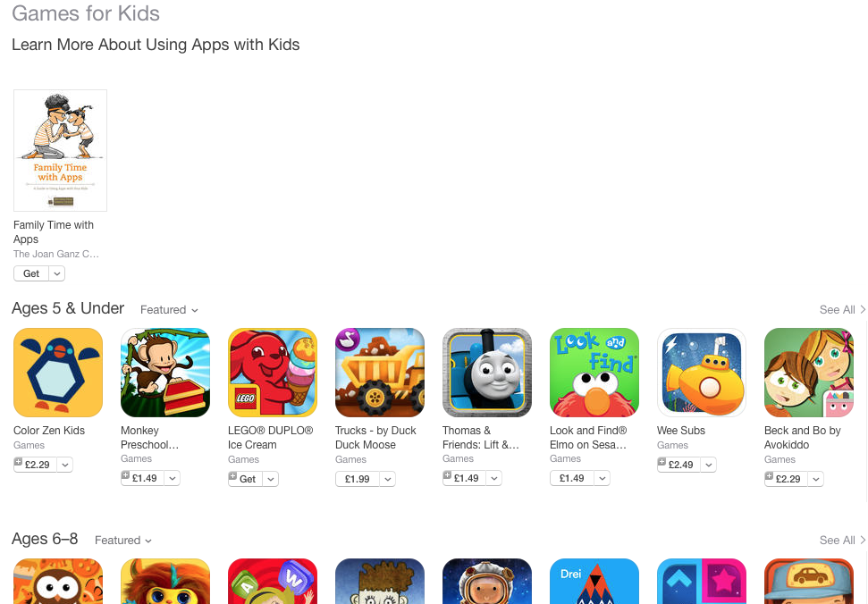Select the Wee Subs submarine icon
Screen dimensions: 868x604
[x=702, y=373]
